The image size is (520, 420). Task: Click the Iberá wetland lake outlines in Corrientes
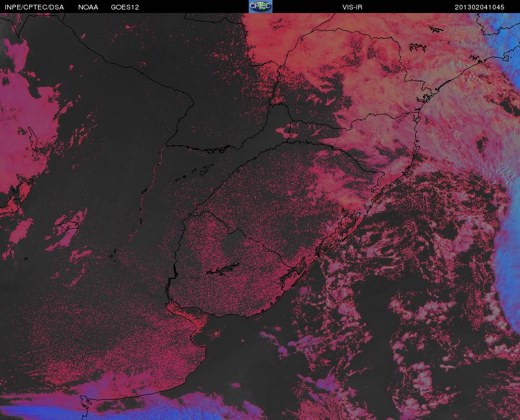click(x=195, y=172)
